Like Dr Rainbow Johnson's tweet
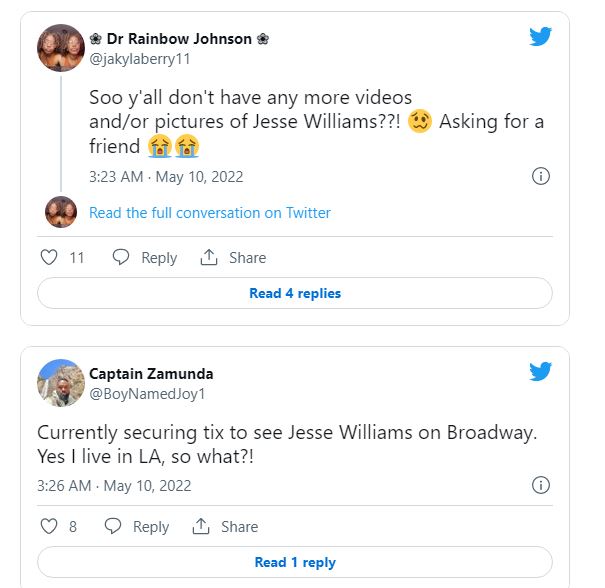This screenshot has height=588, width=605. click(x=49, y=257)
